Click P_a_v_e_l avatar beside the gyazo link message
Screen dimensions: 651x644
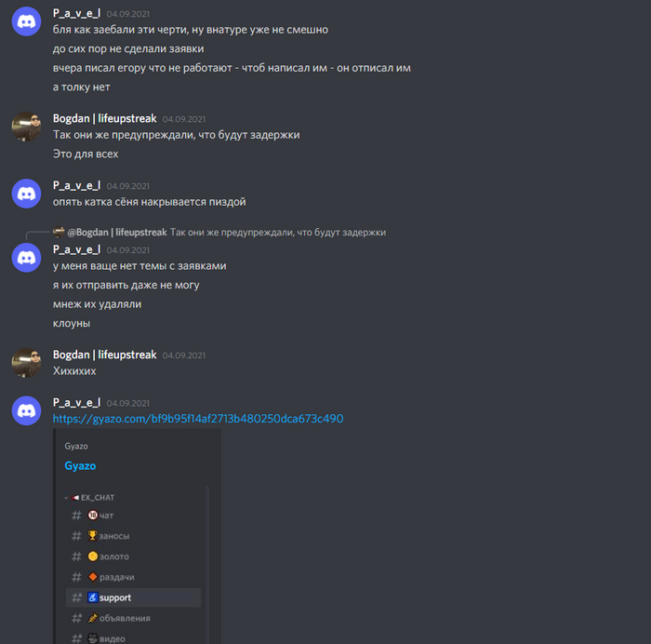coord(26,410)
